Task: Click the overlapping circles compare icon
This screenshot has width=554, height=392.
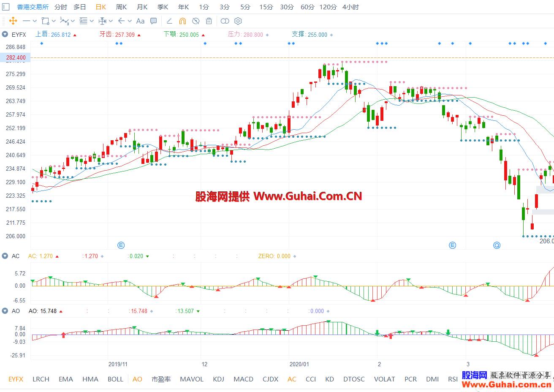Action: (225, 21)
